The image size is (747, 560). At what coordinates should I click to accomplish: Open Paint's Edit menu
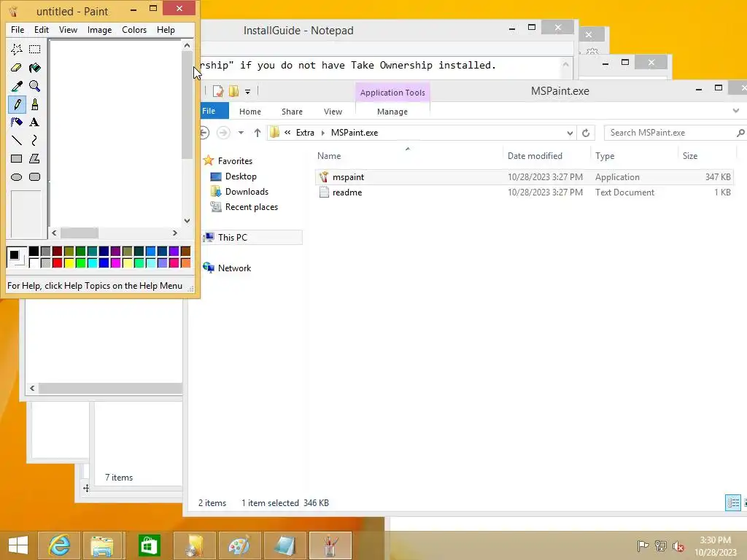(x=42, y=29)
